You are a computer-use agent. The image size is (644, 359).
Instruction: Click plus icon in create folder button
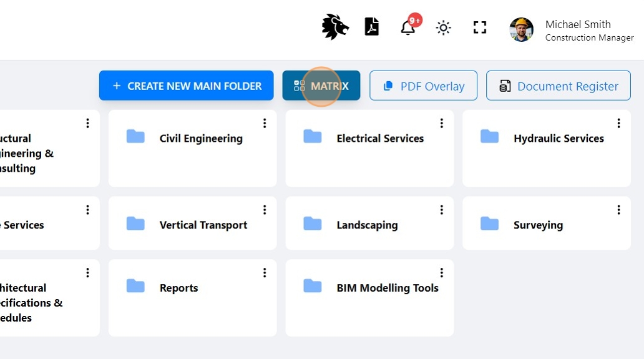click(117, 86)
